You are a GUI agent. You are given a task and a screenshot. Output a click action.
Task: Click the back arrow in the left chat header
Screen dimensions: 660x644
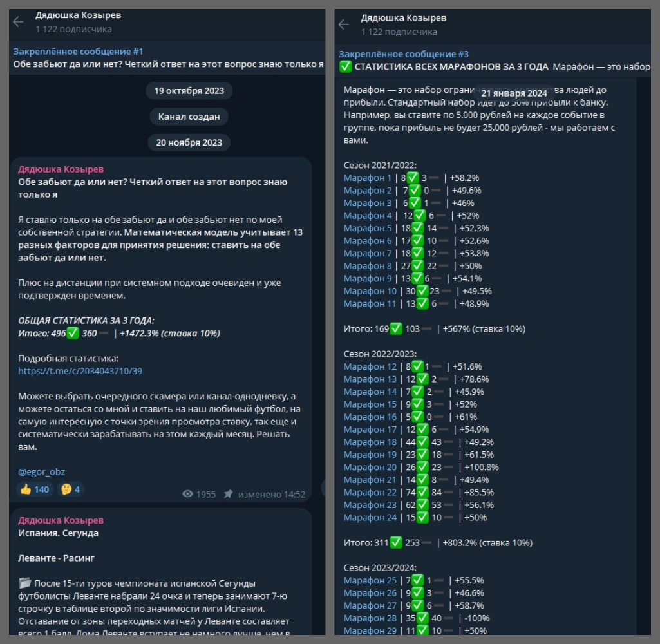18,22
